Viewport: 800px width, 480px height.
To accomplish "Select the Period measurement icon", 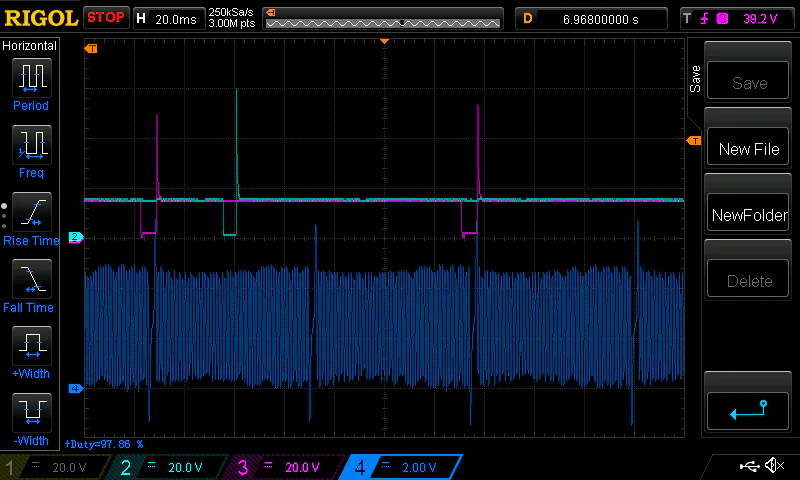I will [x=31, y=76].
